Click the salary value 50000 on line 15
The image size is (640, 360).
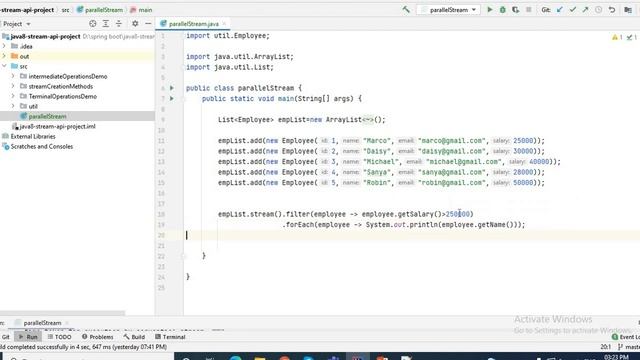pyautogui.click(x=523, y=182)
